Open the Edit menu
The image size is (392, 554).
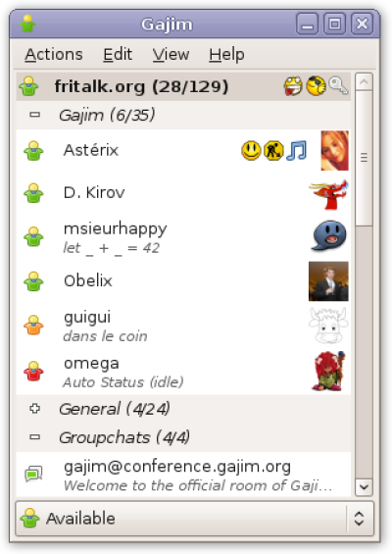118,54
